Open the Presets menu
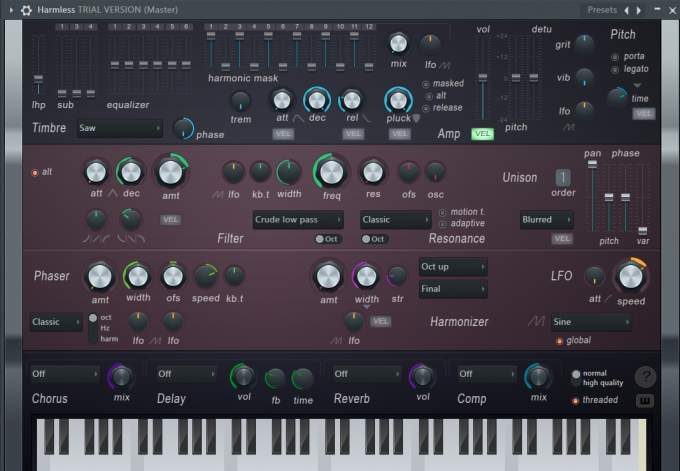 point(602,10)
